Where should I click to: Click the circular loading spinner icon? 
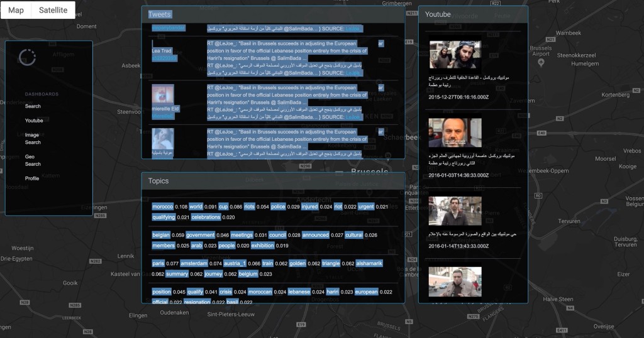coord(28,57)
